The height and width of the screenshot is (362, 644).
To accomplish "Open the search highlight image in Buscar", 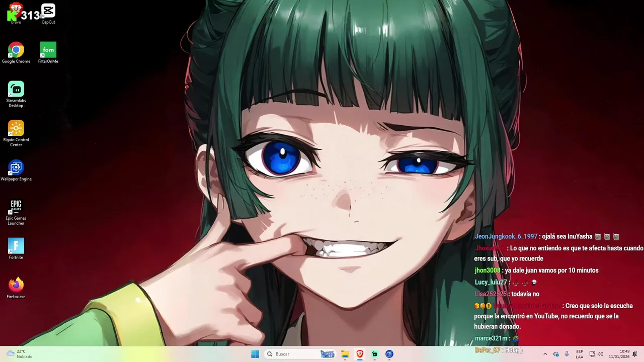I will click(328, 354).
